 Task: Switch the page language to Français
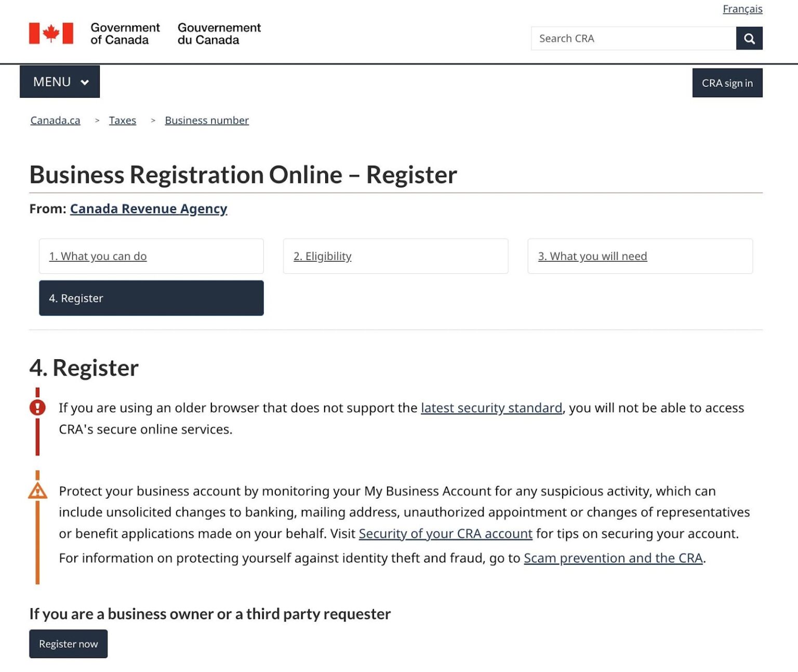pos(742,9)
